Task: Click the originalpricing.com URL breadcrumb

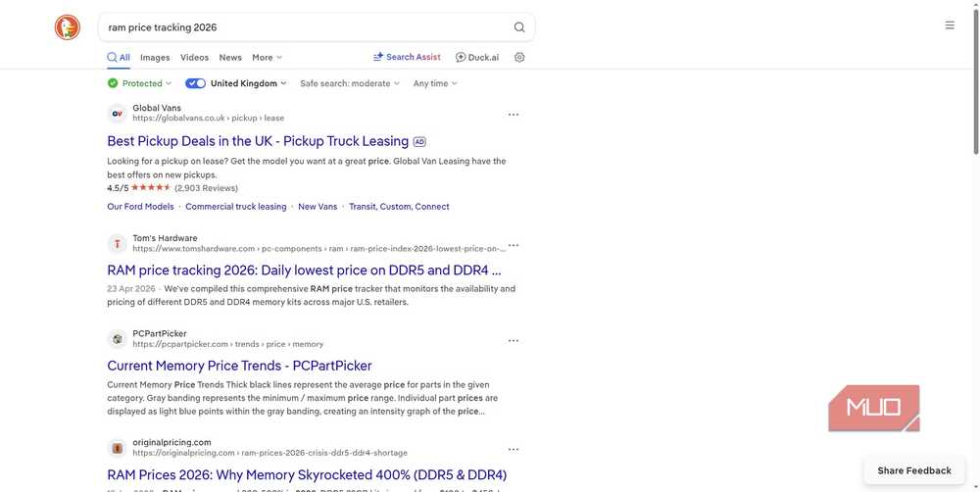Action: (x=270, y=453)
